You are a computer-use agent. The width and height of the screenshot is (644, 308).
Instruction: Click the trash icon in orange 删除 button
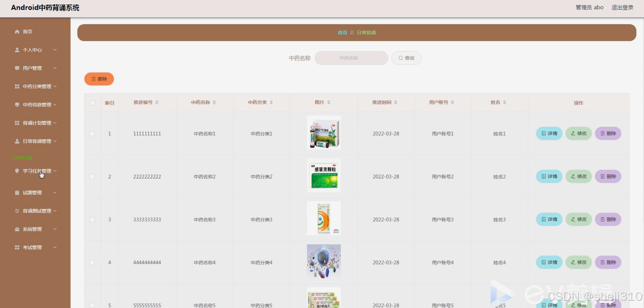[93, 79]
